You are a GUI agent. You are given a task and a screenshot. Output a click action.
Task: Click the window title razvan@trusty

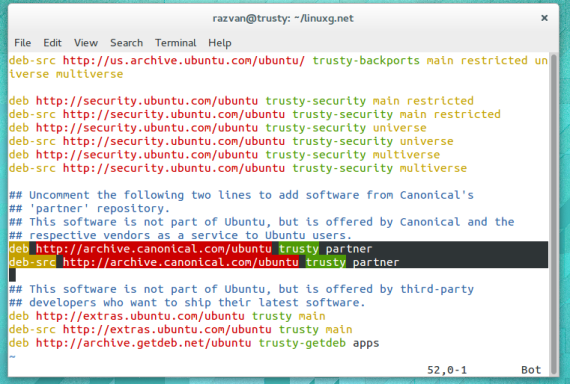click(x=283, y=18)
